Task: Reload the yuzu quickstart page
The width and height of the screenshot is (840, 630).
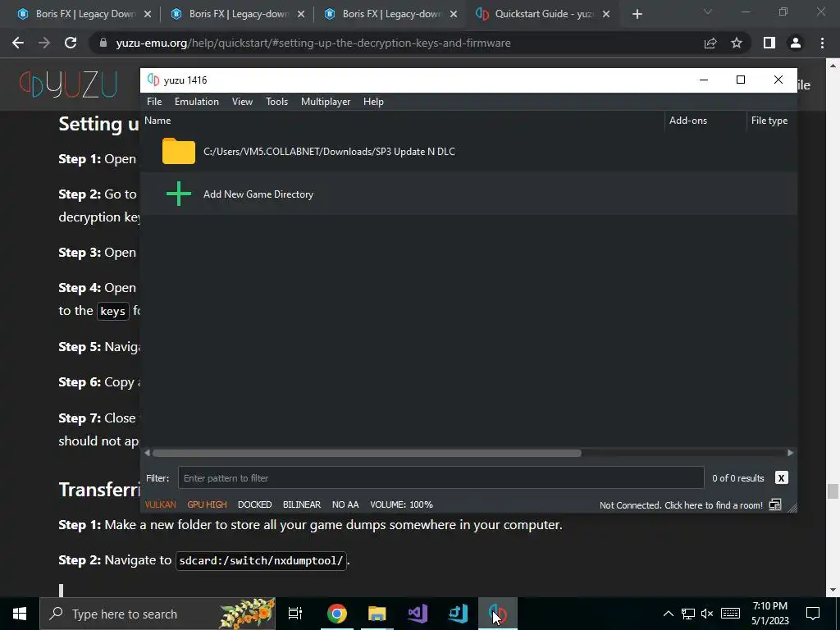Action: coord(71,43)
